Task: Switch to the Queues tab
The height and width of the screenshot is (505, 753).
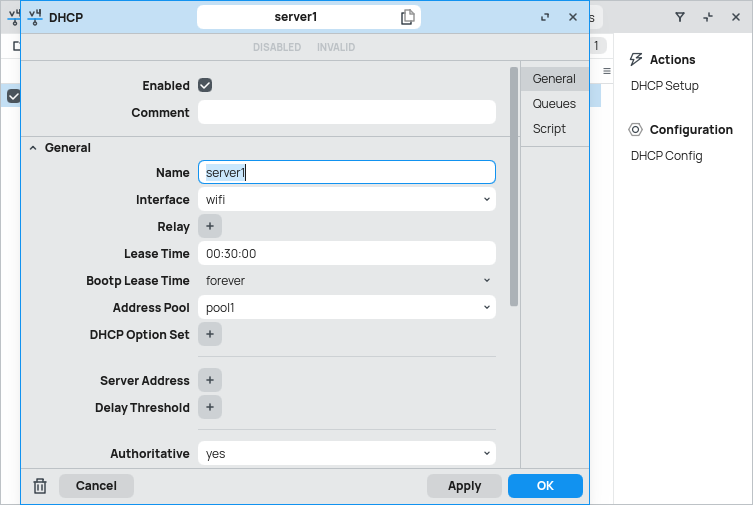Action: click(x=554, y=104)
